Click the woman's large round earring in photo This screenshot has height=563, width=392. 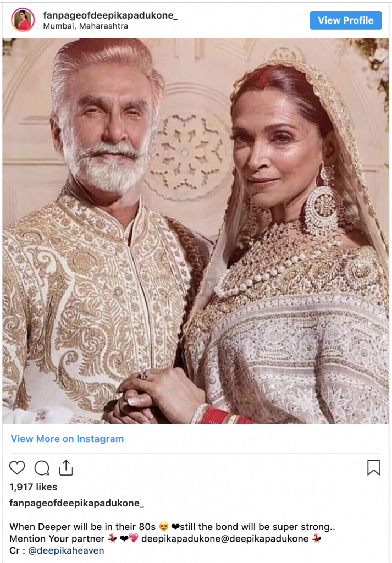click(322, 208)
